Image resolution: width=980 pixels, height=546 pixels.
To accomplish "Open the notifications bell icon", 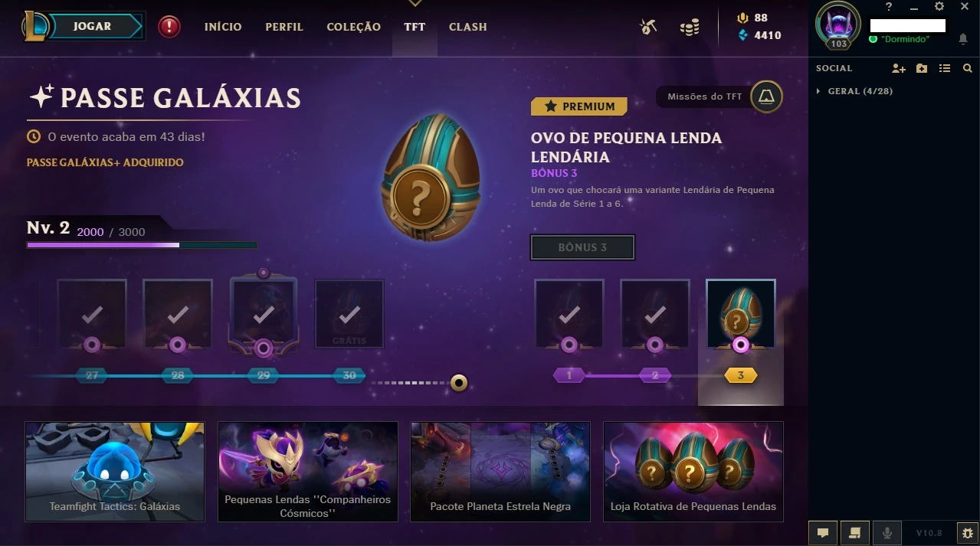I will (x=963, y=39).
